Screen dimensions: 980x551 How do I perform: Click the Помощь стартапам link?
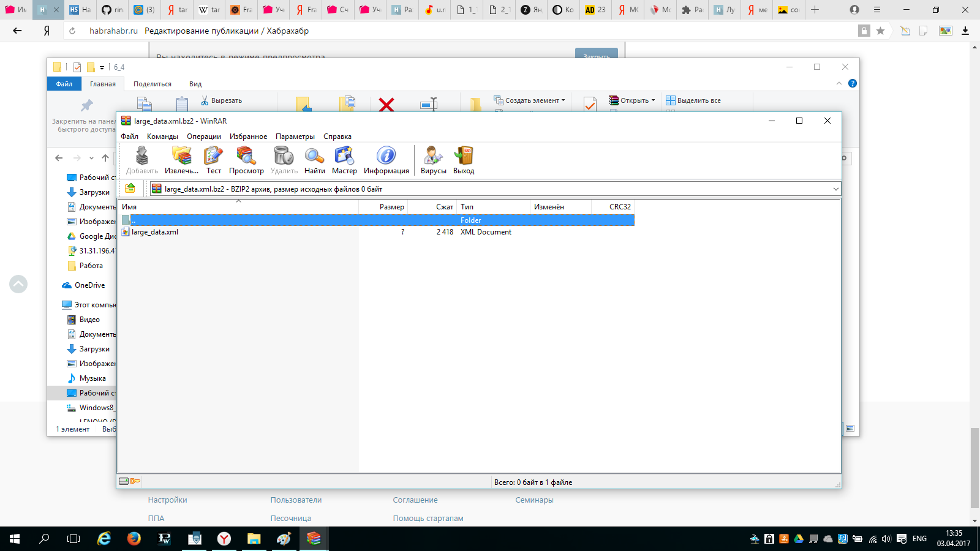click(x=428, y=519)
